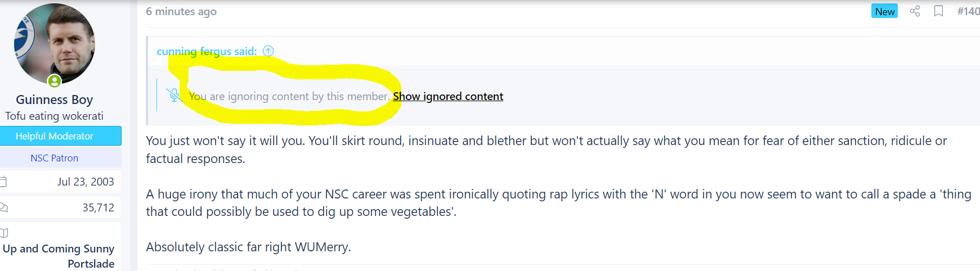
Task: Open the Guinness Boy profile name
Action: pos(55,100)
